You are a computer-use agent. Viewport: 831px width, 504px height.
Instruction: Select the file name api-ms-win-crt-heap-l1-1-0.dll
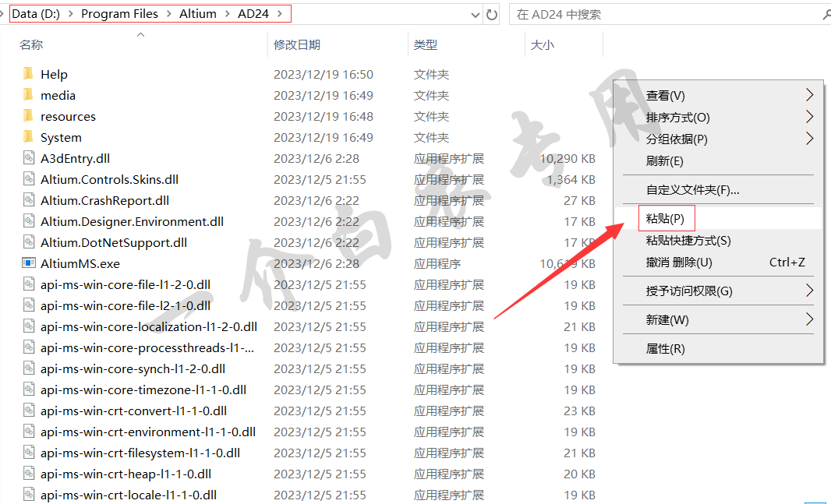pos(126,474)
